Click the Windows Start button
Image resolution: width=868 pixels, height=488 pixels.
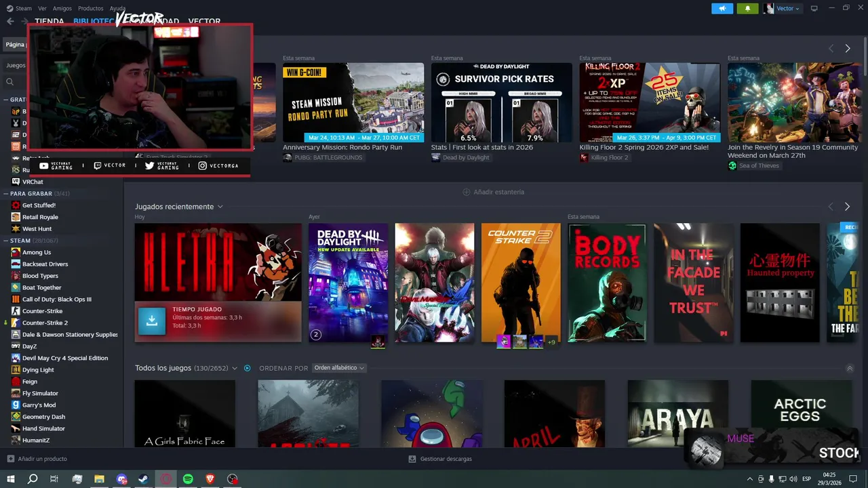pyautogui.click(x=11, y=479)
